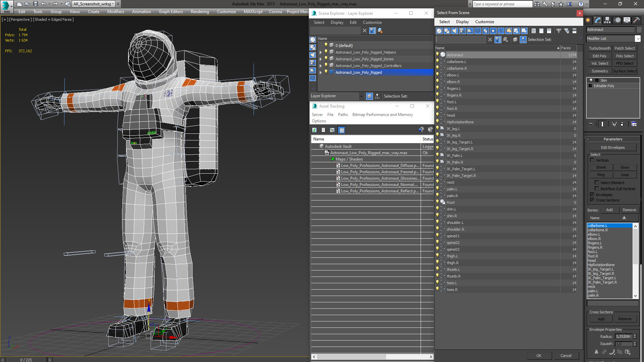Screen dimensions: 644x362
Task: Open the Display command panel tab
Action: [627, 20]
